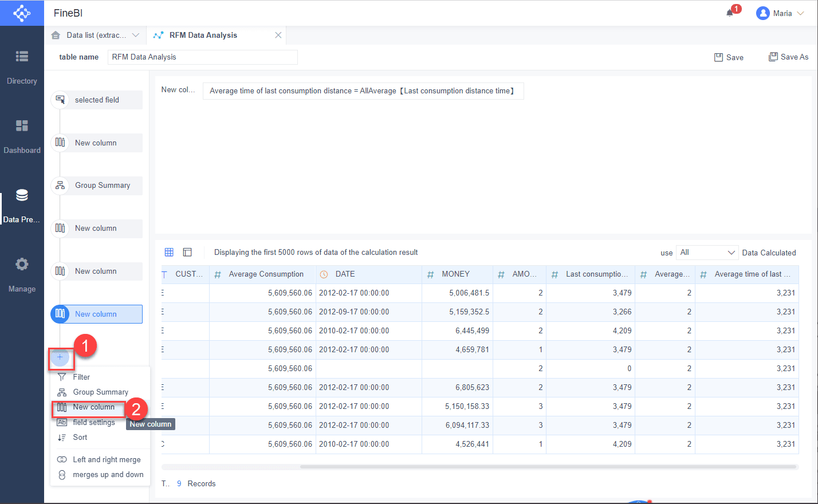Image resolution: width=818 pixels, height=504 pixels.
Task: Click the CUST... column header
Action: [186, 274]
